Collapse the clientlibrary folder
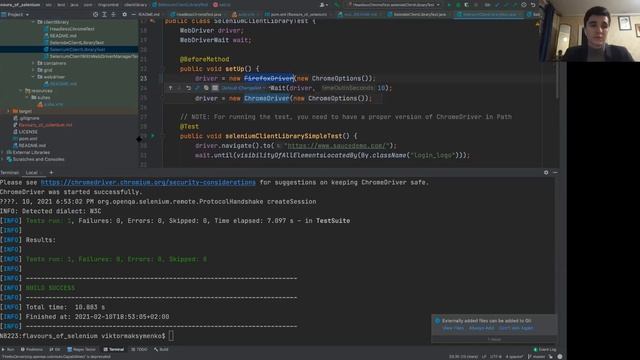The width and height of the screenshot is (640, 360). click(x=33, y=22)
